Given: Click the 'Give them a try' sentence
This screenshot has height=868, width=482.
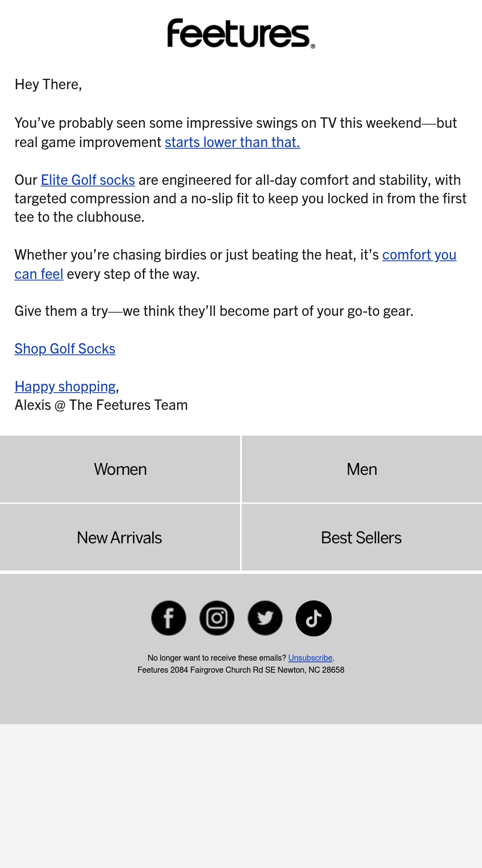Looking at the screenshot, I should coord(214,311).
